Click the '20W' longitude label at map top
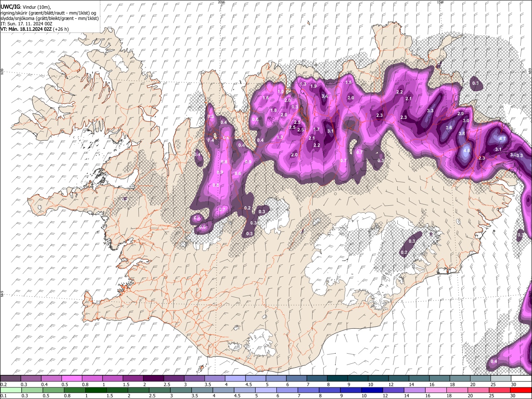The image size is (532, 399). (221, 2)
